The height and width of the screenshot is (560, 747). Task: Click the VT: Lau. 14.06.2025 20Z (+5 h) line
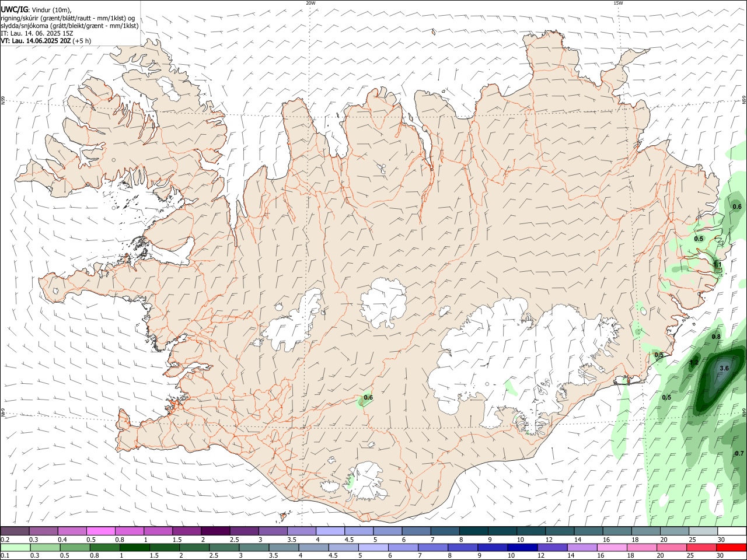click(46, 41)
